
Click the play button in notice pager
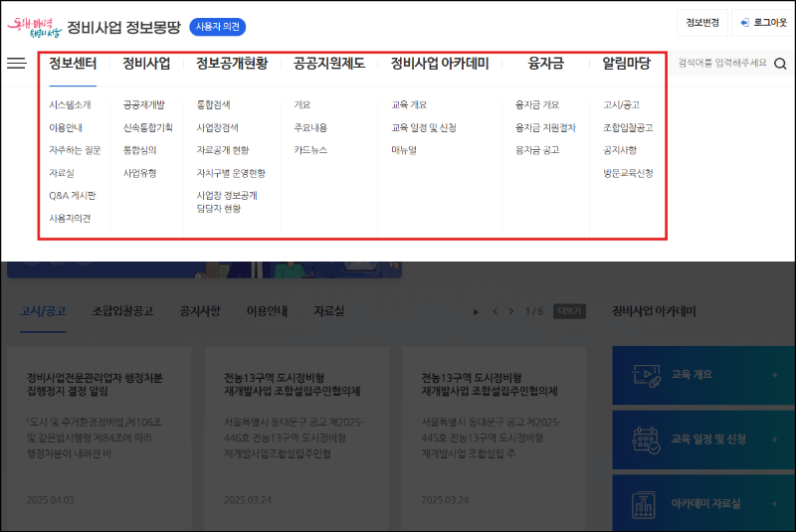click(476, 311)
